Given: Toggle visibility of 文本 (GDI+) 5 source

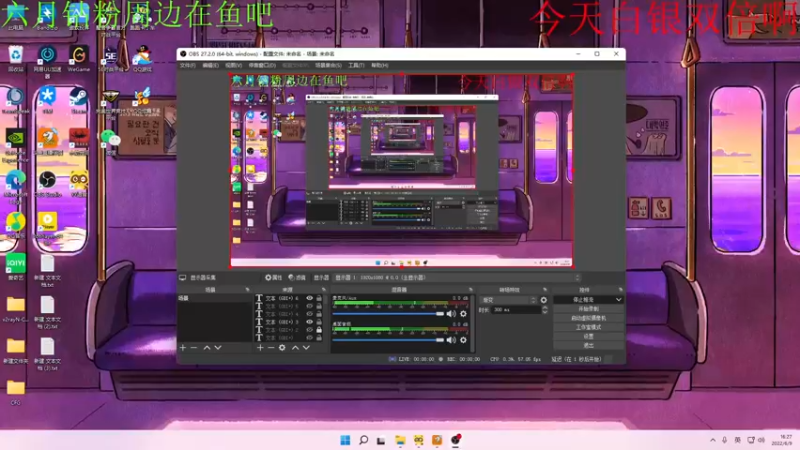Looking at the screenshot, I should (x=309, y=306).
